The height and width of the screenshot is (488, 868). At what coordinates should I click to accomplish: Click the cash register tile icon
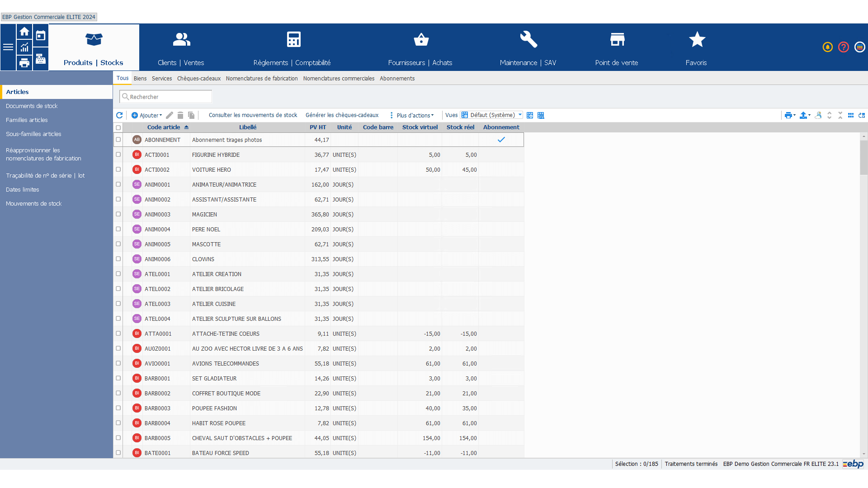pyautogui.click(x=41, y=59)
